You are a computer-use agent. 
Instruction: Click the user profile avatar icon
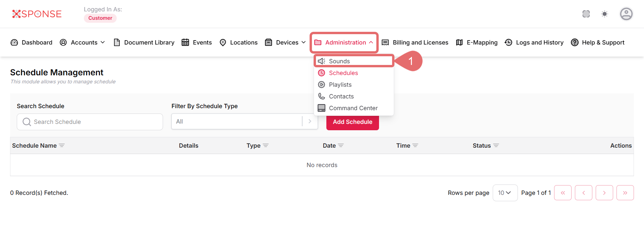point(626,14)
